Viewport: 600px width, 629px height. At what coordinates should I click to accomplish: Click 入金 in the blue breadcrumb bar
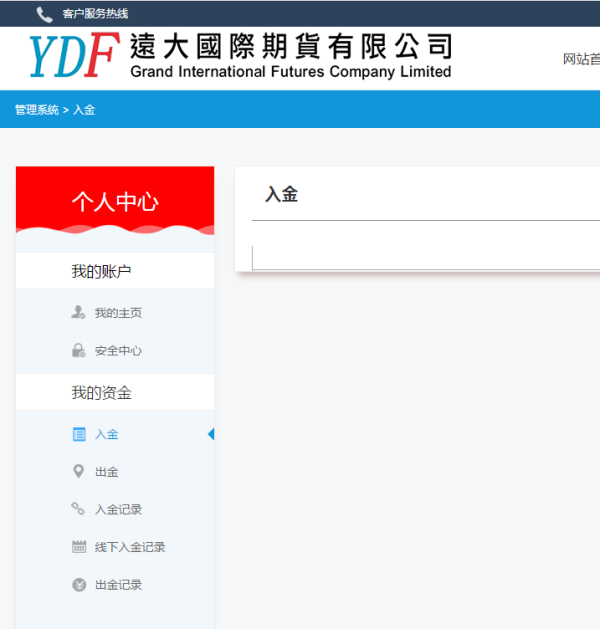click(x=84, y=110)
